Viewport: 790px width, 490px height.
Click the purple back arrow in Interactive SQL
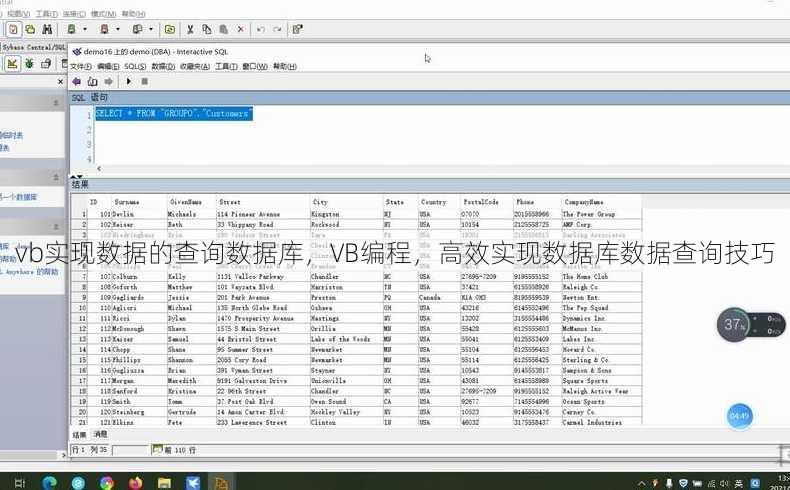click(x=77, y=81)
